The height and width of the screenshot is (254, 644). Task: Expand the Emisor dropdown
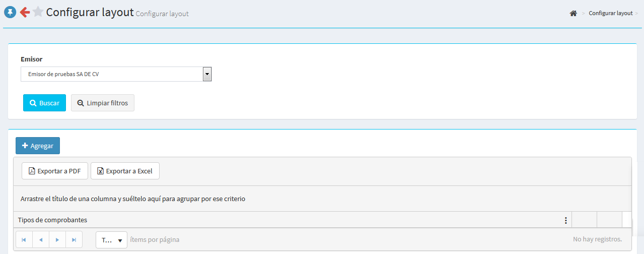point(206,75)
